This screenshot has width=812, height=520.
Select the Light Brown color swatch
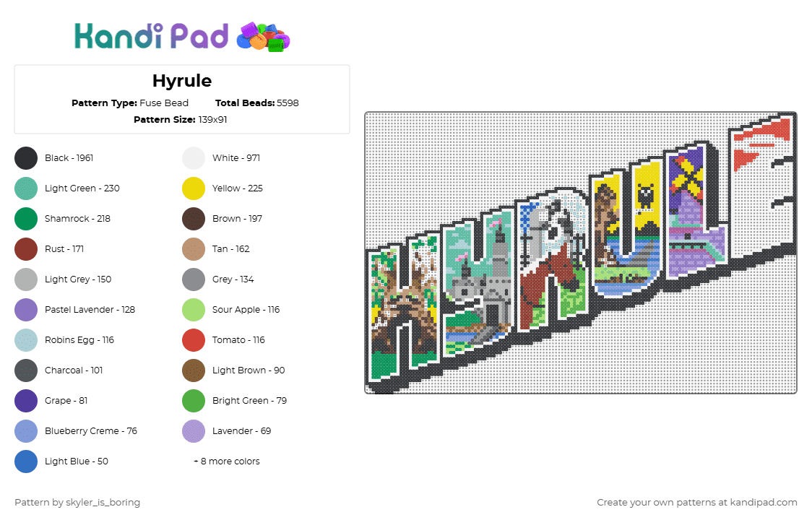point(194,370)
